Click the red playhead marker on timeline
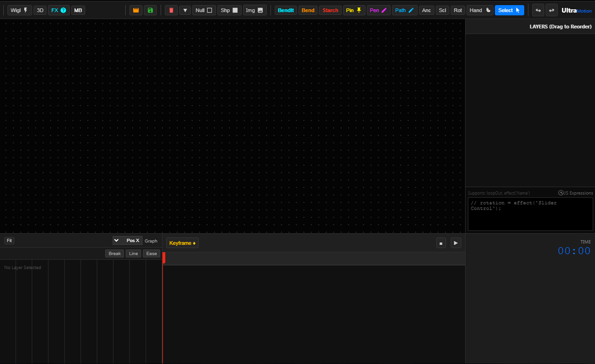Image resolution: width=595 pixels, height=364 pixels. 163,258
